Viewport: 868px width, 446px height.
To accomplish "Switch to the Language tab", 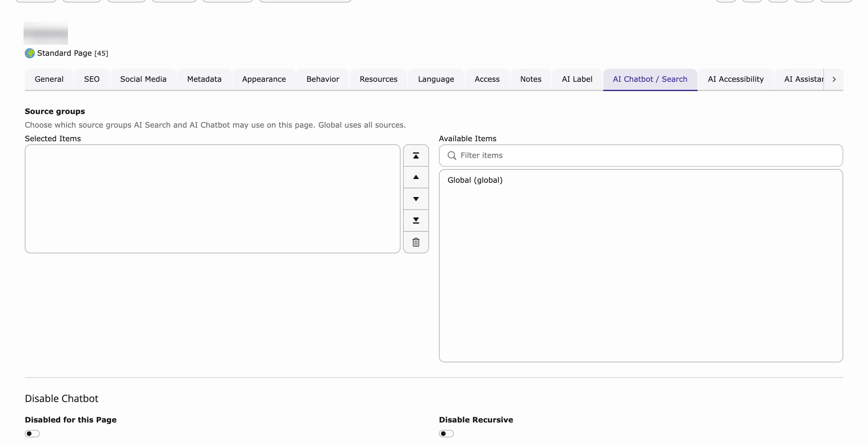I will [436, 79].
